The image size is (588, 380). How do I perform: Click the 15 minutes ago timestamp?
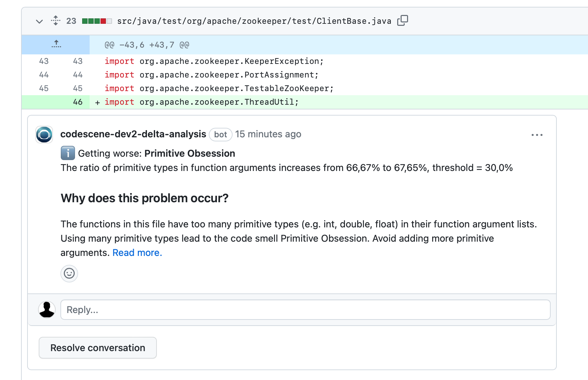[x=268, y=134]
